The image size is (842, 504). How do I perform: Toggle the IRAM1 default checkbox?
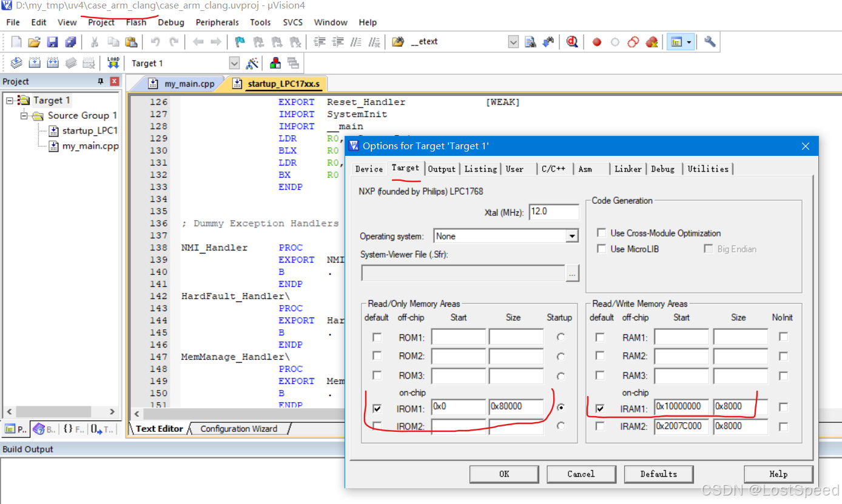(600, 408)
